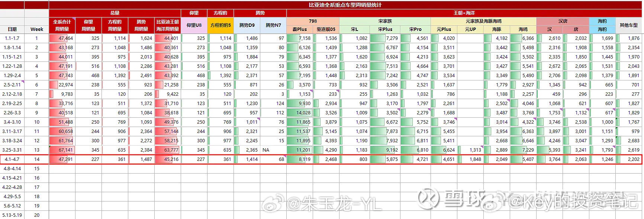Click the 秦Plus value 8,119 in week 14
The height and width of the screenshot is (219, 644).
coord(300,159)
